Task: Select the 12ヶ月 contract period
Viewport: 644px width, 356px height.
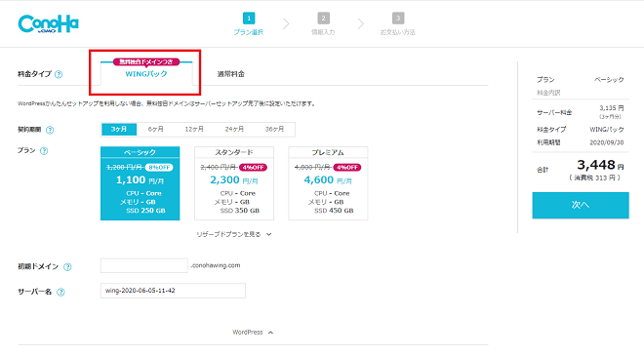Action: pos(194,129)
